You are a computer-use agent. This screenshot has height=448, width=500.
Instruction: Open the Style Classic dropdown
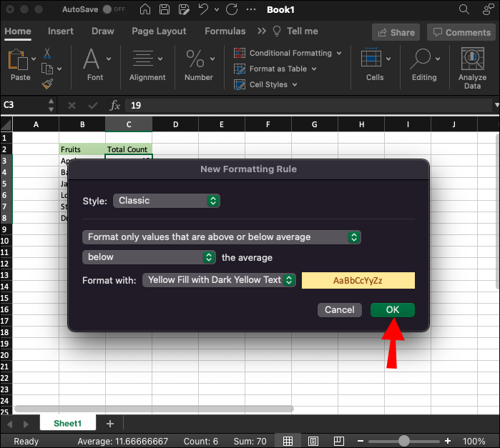click(x=167, y=201)
